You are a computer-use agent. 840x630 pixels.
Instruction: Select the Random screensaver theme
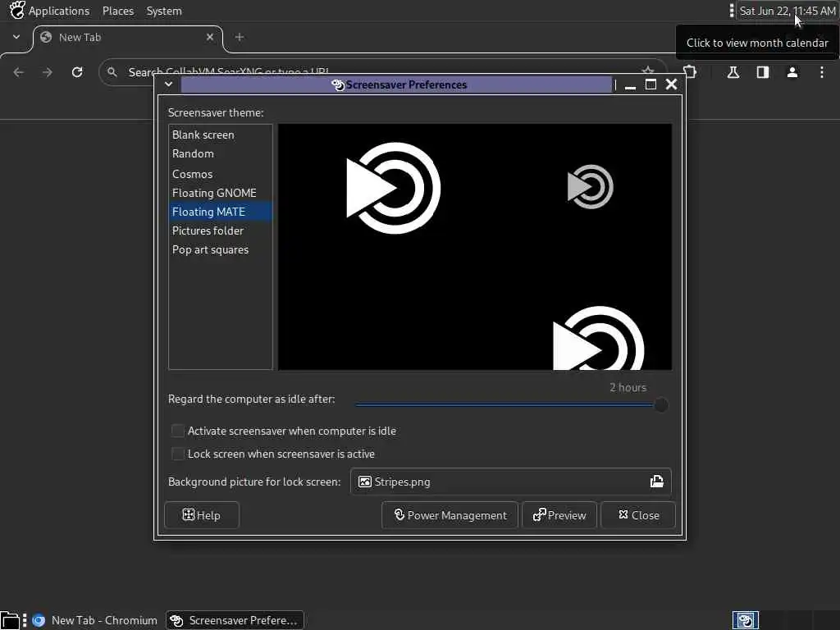pos(220,153)
